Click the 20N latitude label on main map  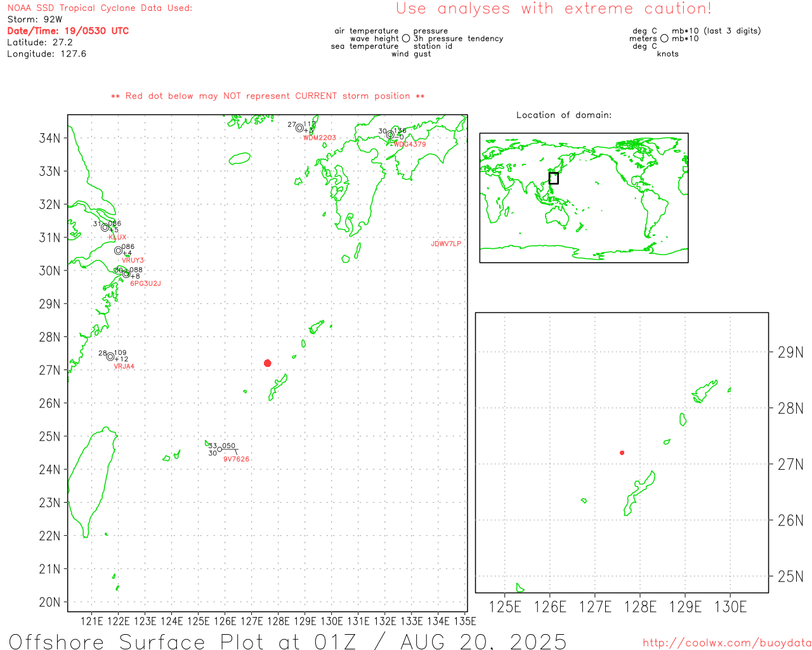(50, 602)
